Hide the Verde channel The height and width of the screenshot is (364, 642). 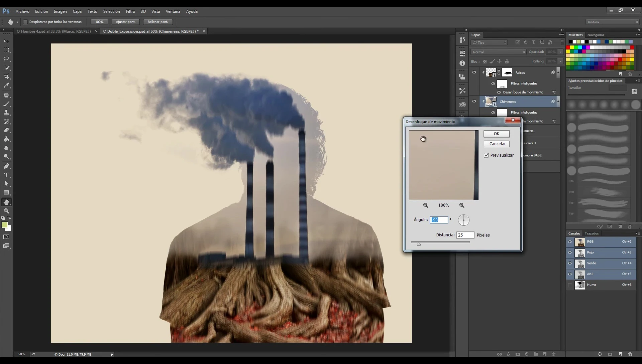coord(570,263)
